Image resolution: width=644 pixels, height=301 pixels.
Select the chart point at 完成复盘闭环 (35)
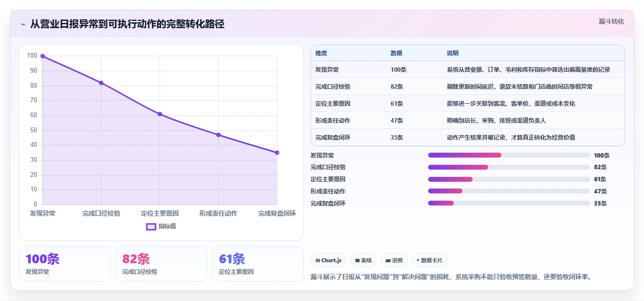point(277,153)
